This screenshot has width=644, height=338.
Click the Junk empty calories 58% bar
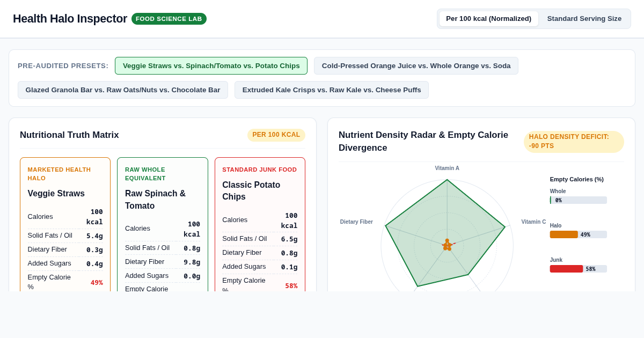(x=578, y=269)
